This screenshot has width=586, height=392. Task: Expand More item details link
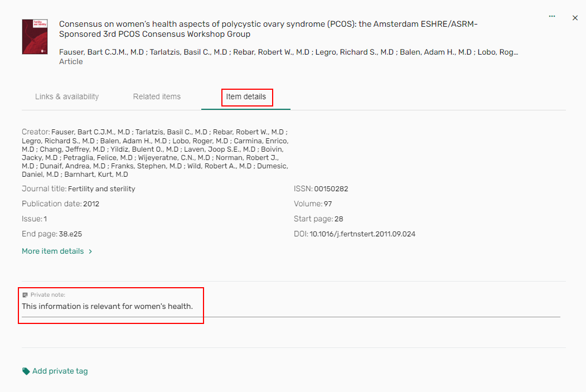[53, 251]
